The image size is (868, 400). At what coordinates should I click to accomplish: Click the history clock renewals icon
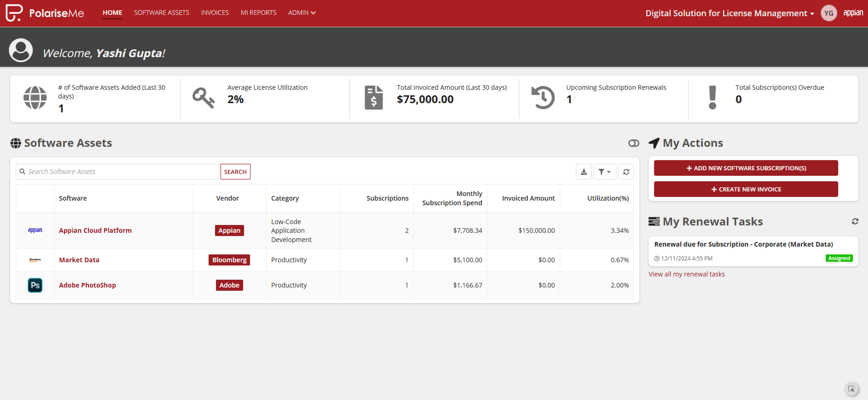click(543, 98)
